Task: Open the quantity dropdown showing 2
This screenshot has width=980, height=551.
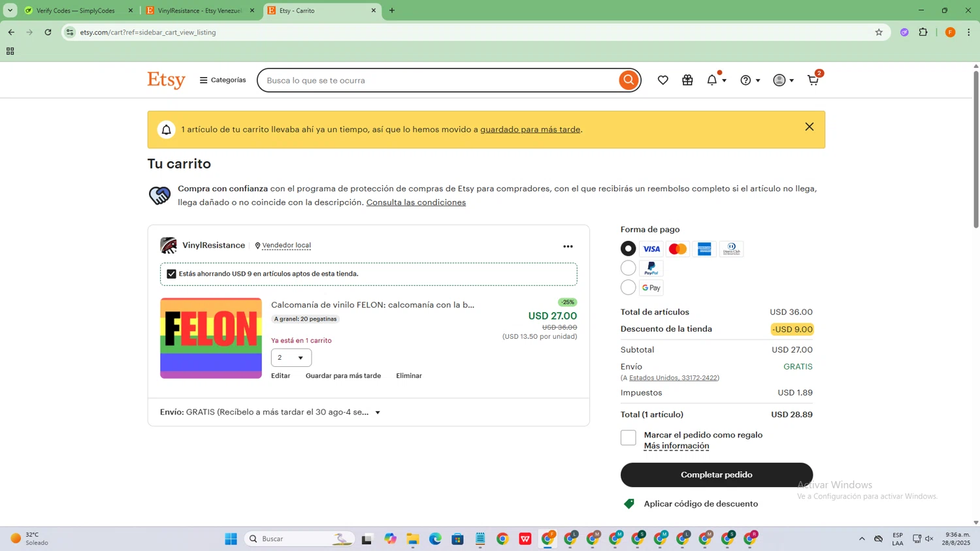Action: coord(291,358)
